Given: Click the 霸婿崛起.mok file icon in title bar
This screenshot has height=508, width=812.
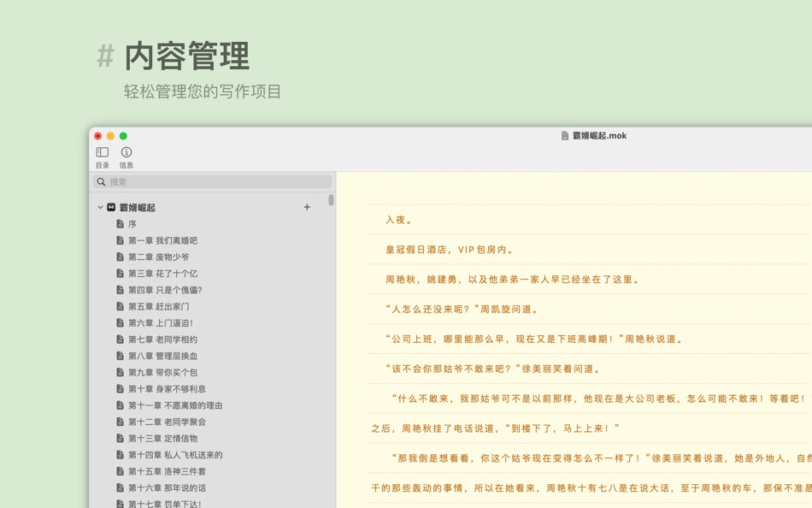Looking at the screenshot, I should 565,136.
